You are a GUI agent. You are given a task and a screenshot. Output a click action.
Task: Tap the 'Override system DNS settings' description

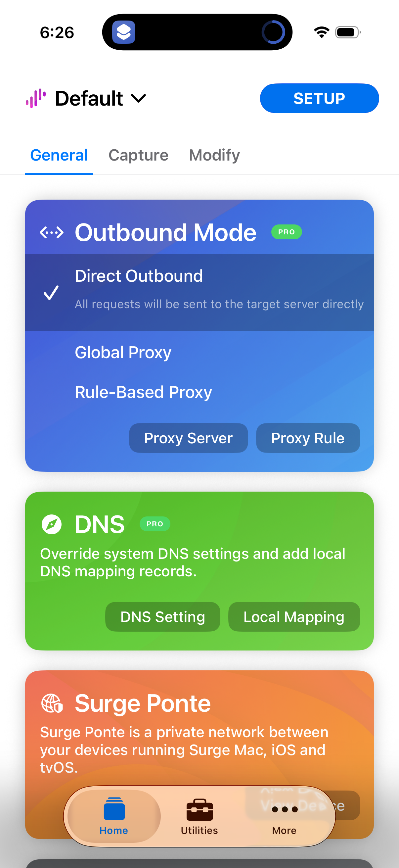point(193,563)
